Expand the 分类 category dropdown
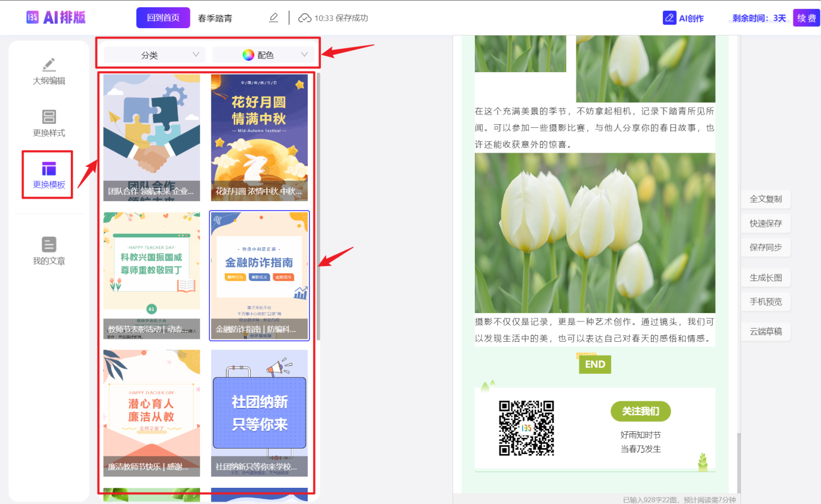The image size is (821, 504). (154, 55)
